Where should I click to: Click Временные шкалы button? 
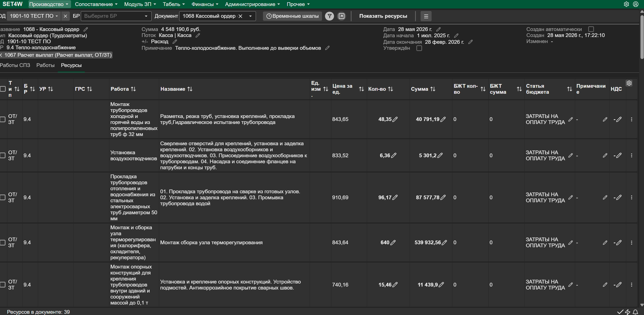tap(292, 16)
